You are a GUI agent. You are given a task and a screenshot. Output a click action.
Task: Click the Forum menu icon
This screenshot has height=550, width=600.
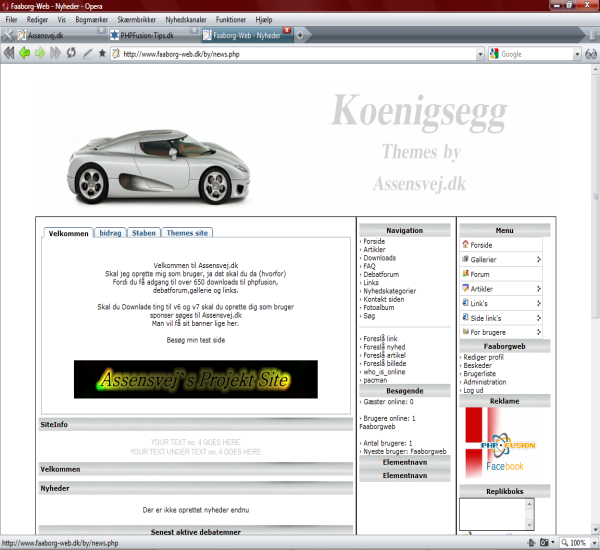[x=465, y=273]
